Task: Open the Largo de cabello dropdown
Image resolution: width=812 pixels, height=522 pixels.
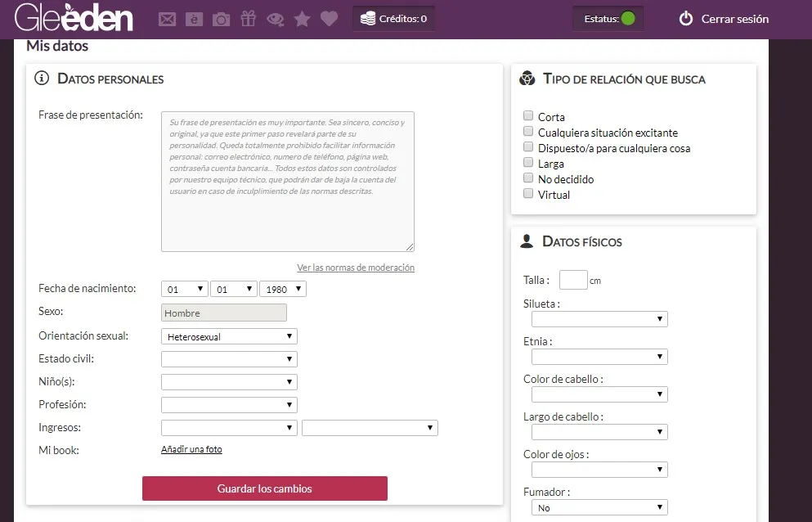Action: tap(599, 432)
